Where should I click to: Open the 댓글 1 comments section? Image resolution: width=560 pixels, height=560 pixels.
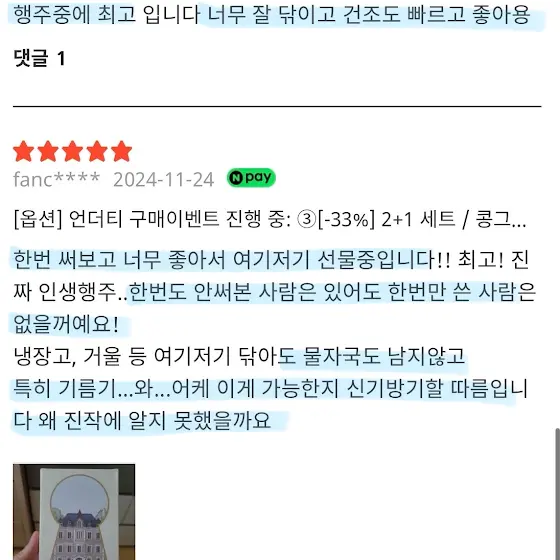(40, 58)
